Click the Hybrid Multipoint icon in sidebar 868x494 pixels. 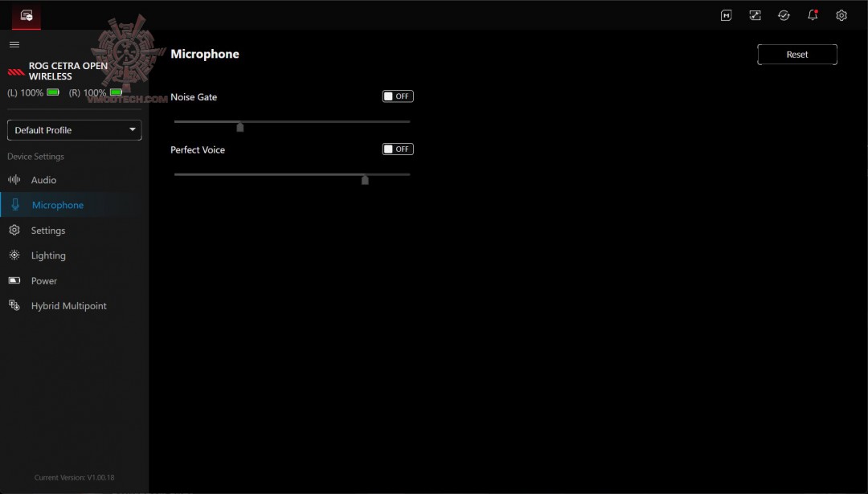coord(14,305)
